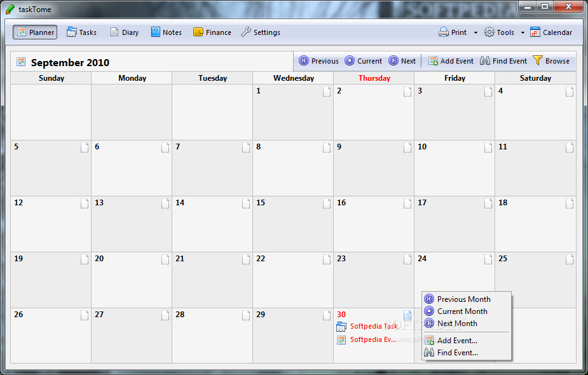Open the Softpedia Ev... event entry

click(367, 340)
